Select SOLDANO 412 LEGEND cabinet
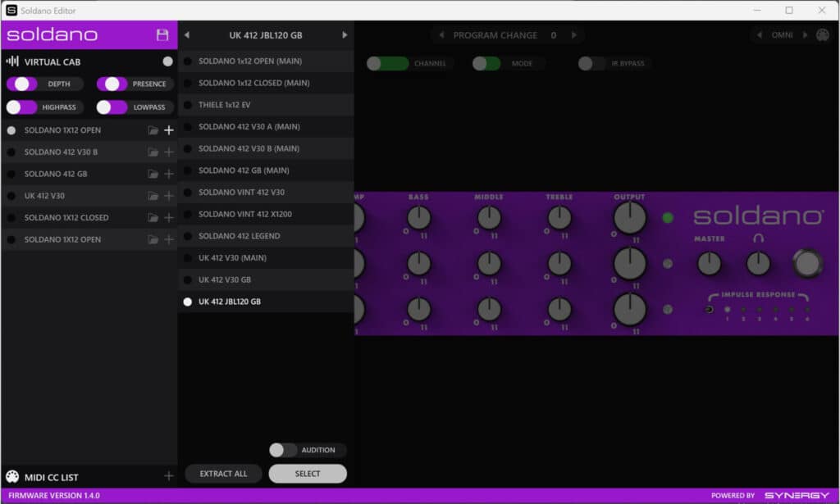Image resolution: width=840 pixels, height=504 pixels. click(266, 236)
